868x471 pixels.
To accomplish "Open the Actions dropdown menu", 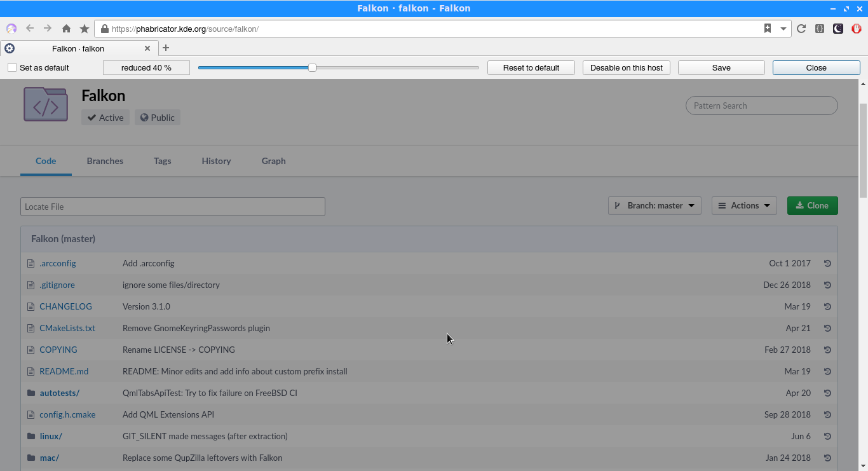I will 744,205.
